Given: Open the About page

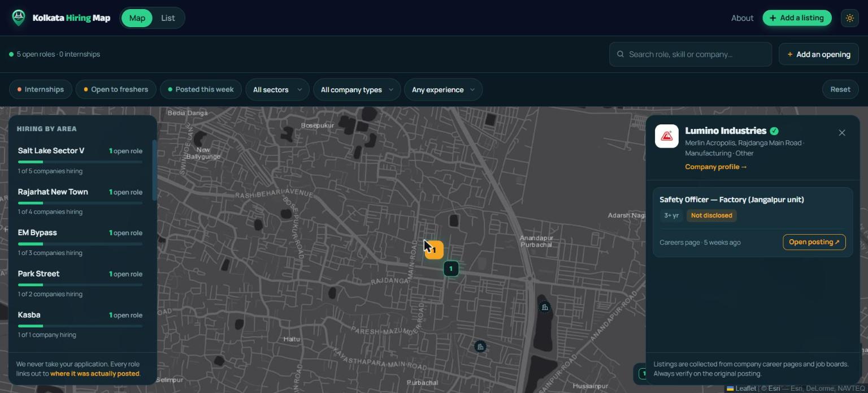Looking at the screenshot, I should click(742, 18).
